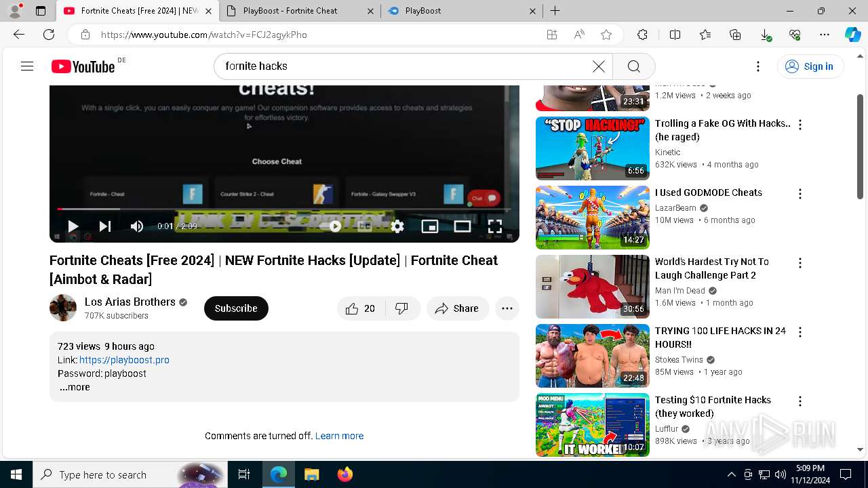Like the video showing 20 likes
The image size is (868, 488).
point(361,308)
